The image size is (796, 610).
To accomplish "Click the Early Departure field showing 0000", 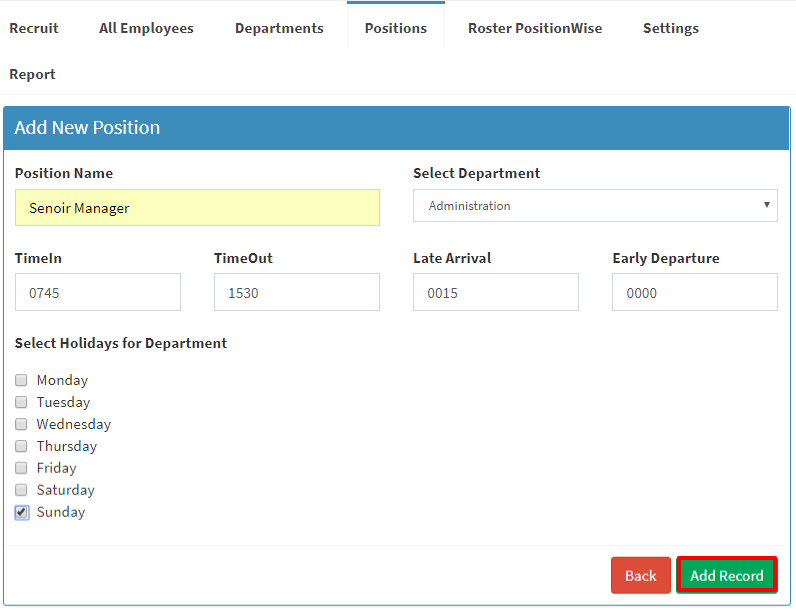I will click(695, 292).
